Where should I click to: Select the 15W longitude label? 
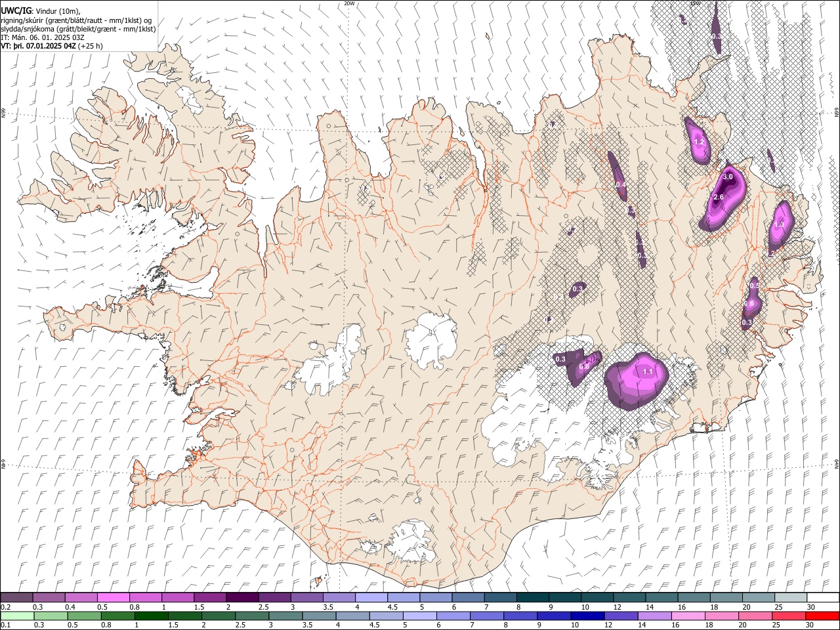pyautogui.click(x=695, y=3)
